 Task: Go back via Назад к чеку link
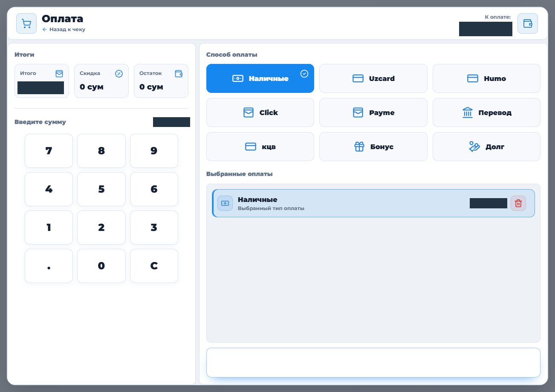click(64, 29)
